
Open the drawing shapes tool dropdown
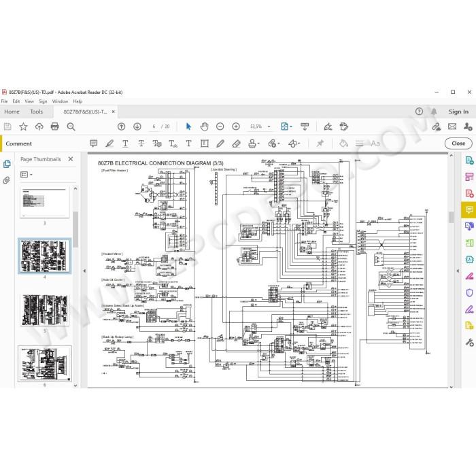click(x=294, y=143)
